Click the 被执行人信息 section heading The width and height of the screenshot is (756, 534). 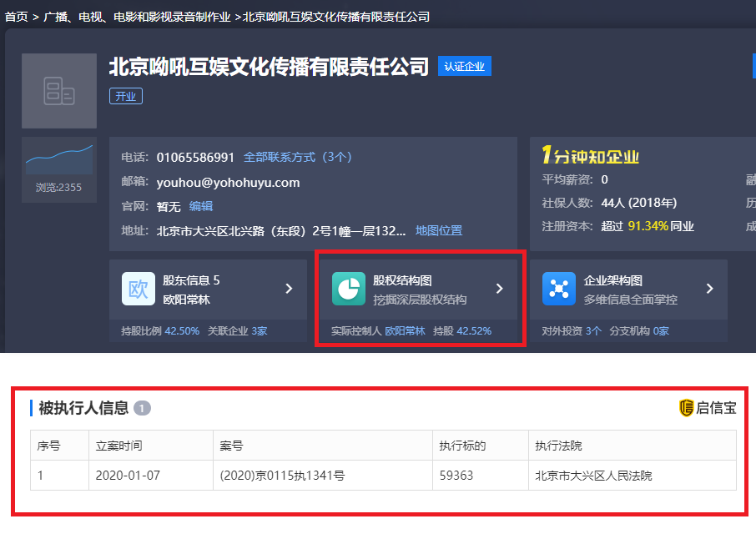[x=83, y=408]
